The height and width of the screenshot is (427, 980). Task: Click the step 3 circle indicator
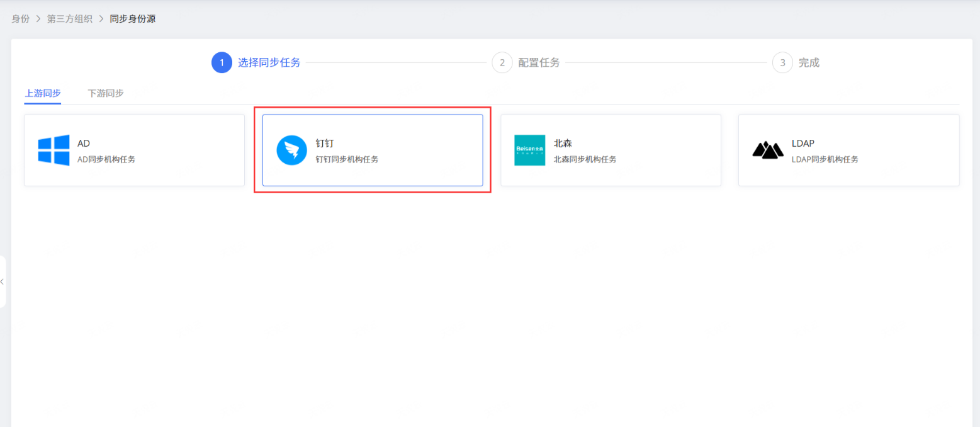[x=782, y=63]
